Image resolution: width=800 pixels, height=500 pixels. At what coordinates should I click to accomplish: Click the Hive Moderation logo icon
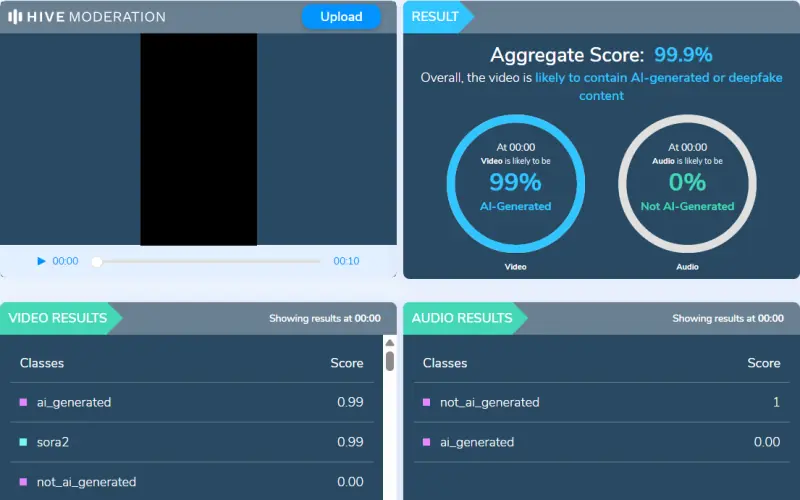[x=15, y=17]
